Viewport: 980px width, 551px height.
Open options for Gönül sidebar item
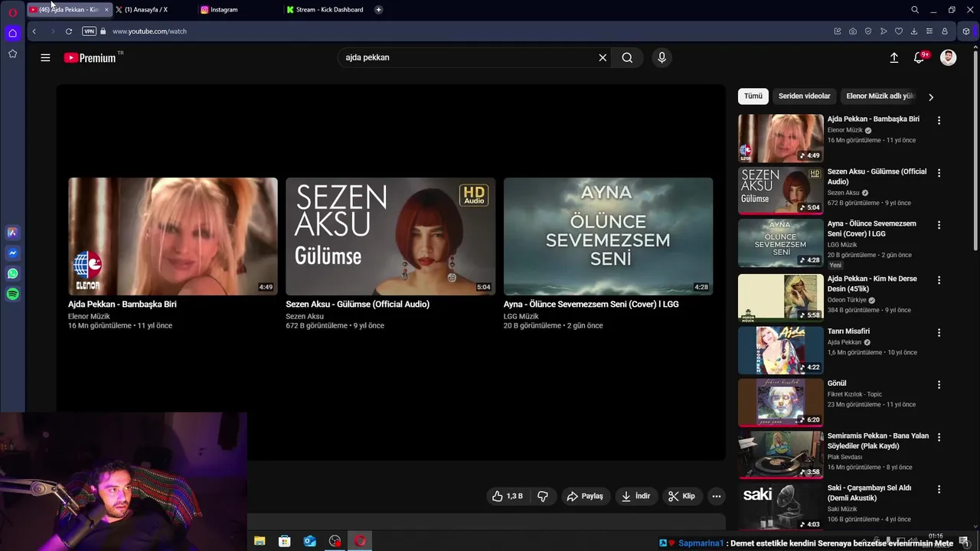click(x=939, y=385)
